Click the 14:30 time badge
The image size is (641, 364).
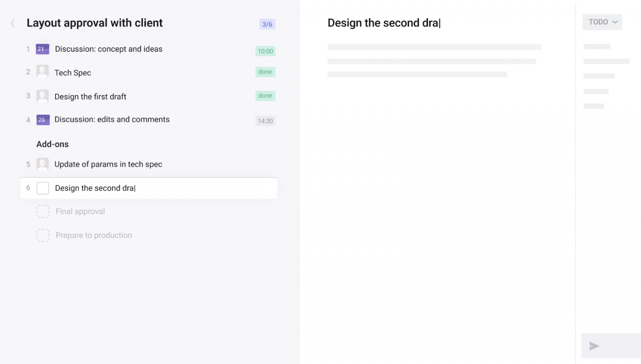265,121
